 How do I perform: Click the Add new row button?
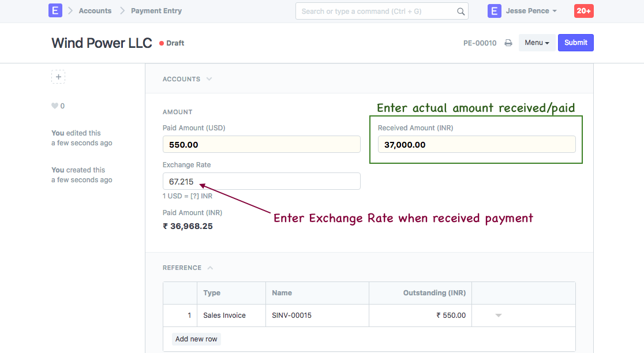pyautogui.click(x=196, y=339)
